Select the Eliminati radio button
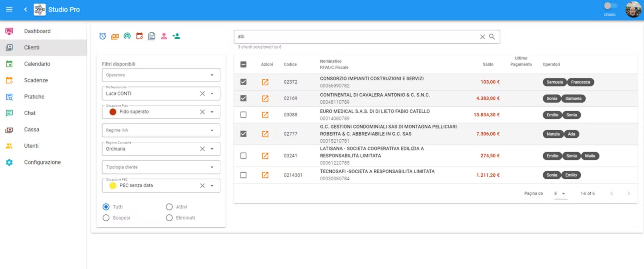The image size is (644, 269). pyautogui.click(x=169, y=218)
